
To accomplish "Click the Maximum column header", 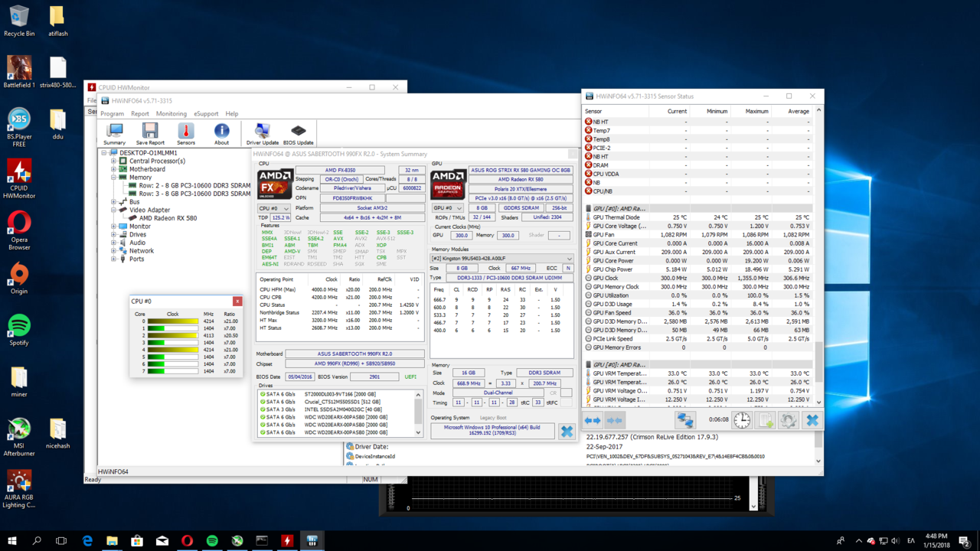I will 750,111.
